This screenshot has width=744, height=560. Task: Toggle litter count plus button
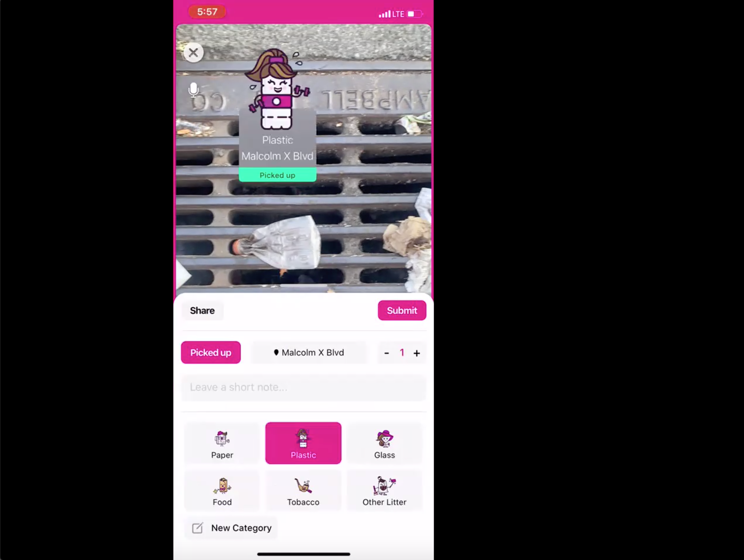(x=417, y=353)
